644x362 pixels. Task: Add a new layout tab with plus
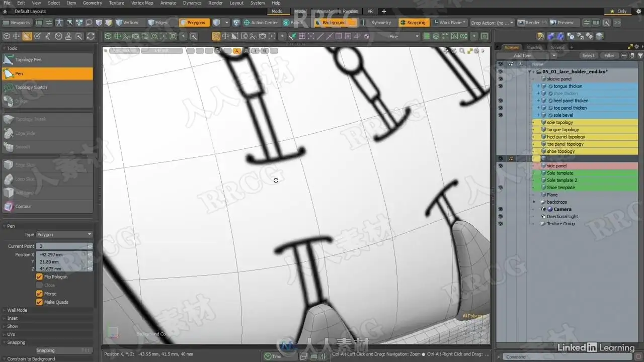coord(384,11)
